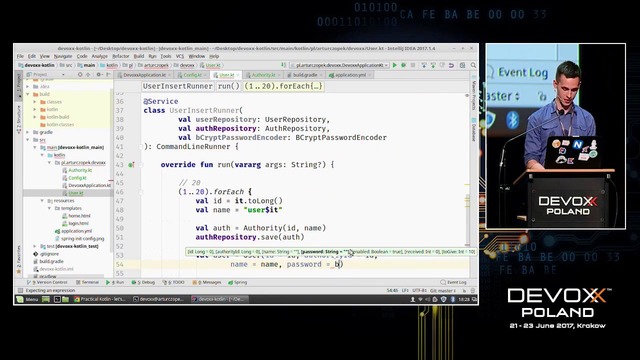Click Hide Project panel icon
640x360 pixels.
click(x=108, y=75)
